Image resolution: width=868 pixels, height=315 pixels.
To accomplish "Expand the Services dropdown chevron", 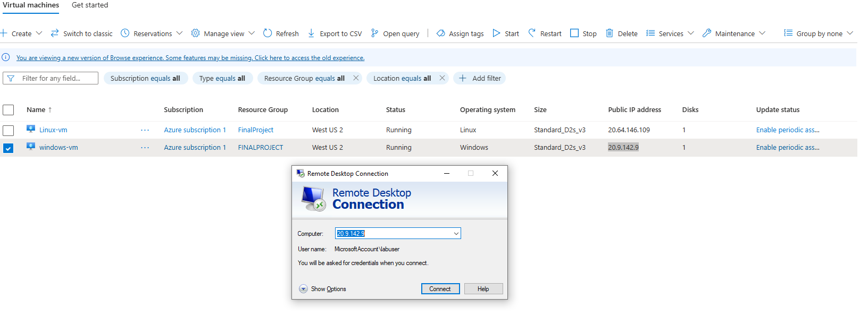I will (x=691, y=33).
